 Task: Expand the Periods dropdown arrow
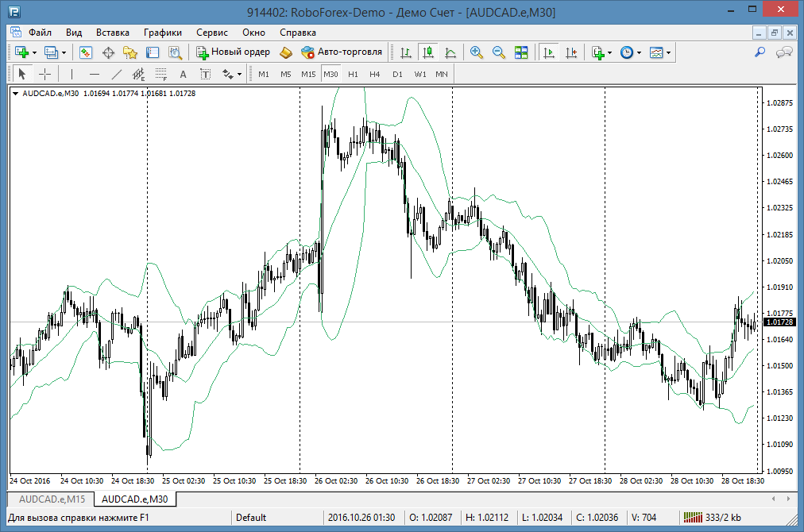point(639,52)
